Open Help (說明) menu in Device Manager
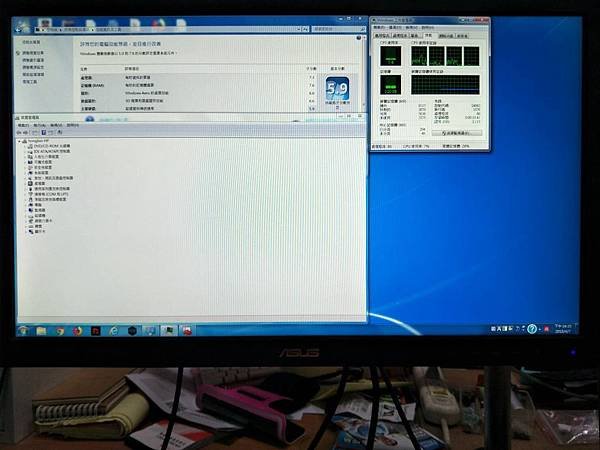The height and width of the screenshot is (450, 600). (73, 125)
